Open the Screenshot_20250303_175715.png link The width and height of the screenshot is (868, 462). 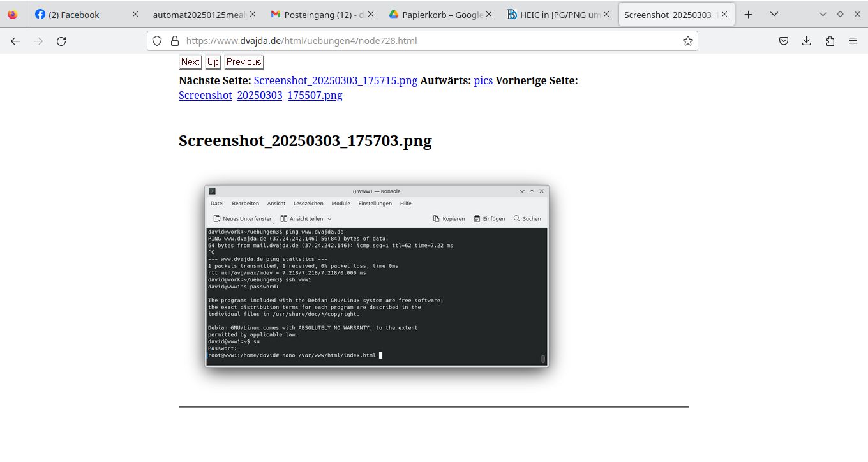pyautogui.click(x=336, y=81)
